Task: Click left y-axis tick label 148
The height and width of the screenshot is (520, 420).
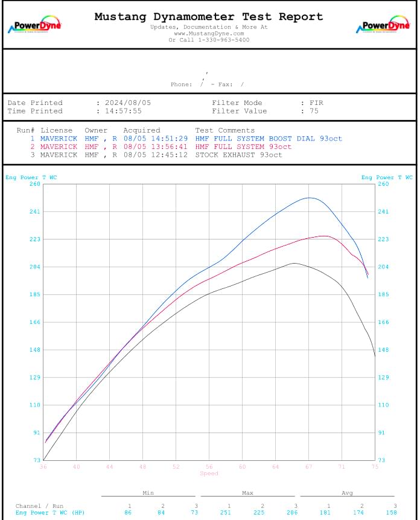Action: click(x=35, y=349)
